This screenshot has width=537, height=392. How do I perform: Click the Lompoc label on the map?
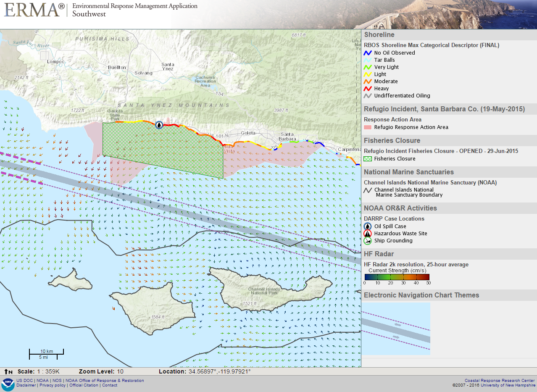56,62
